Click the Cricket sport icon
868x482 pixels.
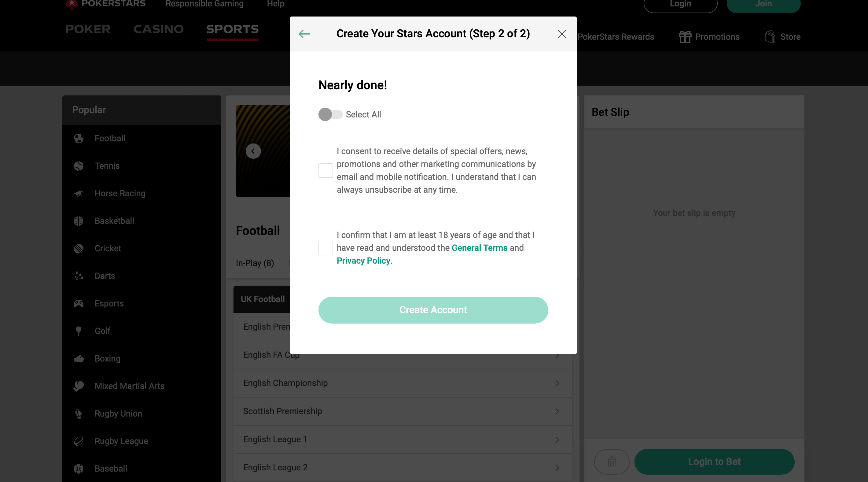pos(79,248)
